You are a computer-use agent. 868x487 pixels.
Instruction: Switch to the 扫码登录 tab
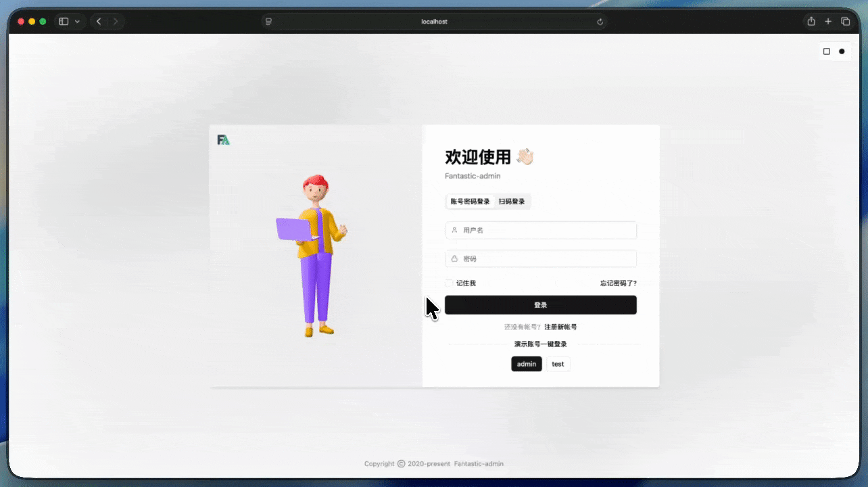pyautogui.click(x=512, y=202)
